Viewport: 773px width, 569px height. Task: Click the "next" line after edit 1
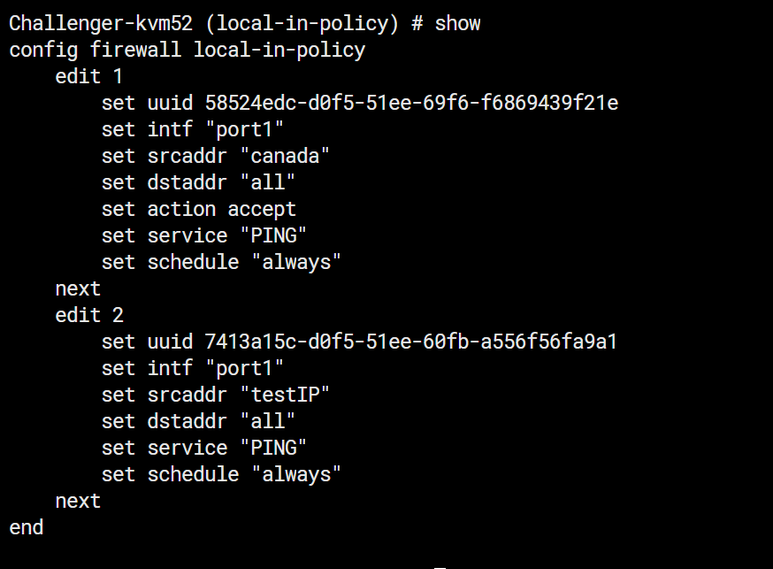pos(78,288)
